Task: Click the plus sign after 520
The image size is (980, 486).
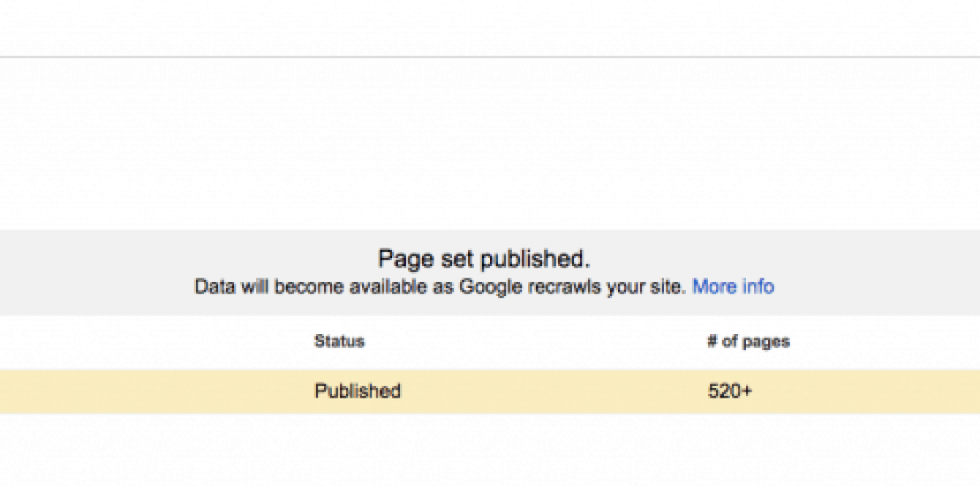Action: tap(747, 391)
